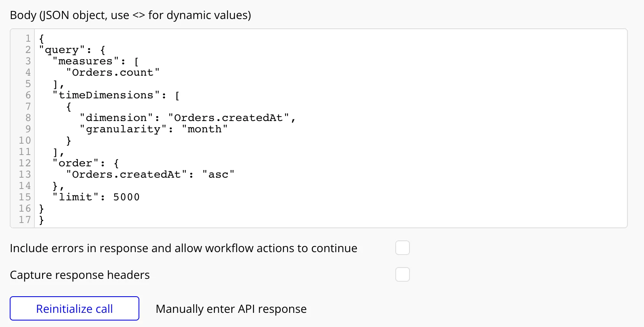Click the "month" granularity value

click(205, 129)
